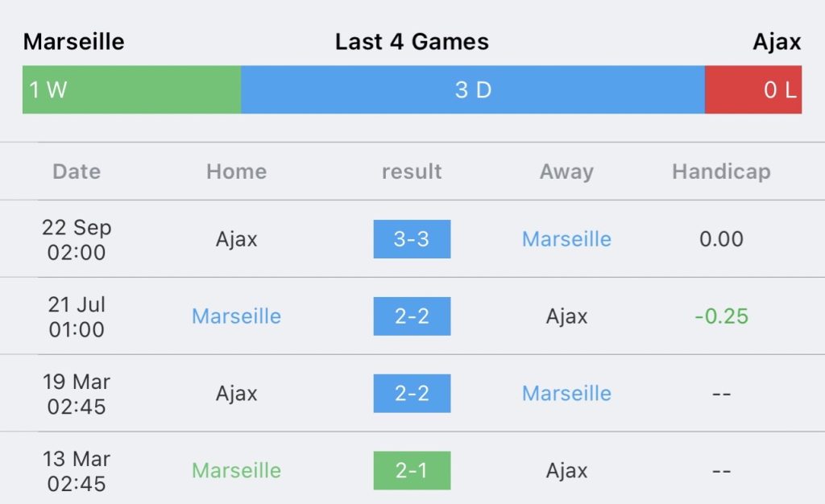This screenshot has width=825, height=504.
Task: Open the 2-2 result from 19 Mar
Action: 412,393
